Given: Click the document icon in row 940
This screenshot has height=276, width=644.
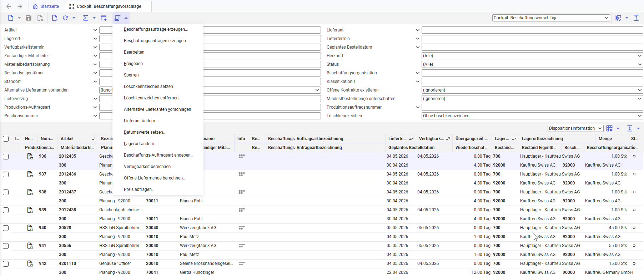Looking at the screenshot, I should (x=30, y=228).
